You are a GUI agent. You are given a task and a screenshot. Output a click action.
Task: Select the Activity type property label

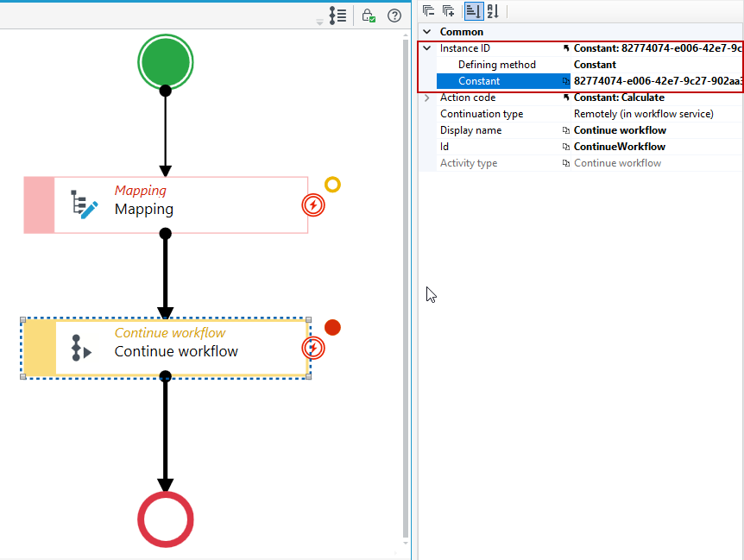[x=469, y=163]
